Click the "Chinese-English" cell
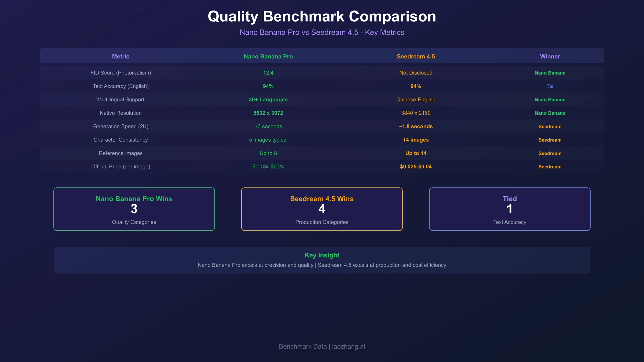644x362 pixels. [416, 99]
